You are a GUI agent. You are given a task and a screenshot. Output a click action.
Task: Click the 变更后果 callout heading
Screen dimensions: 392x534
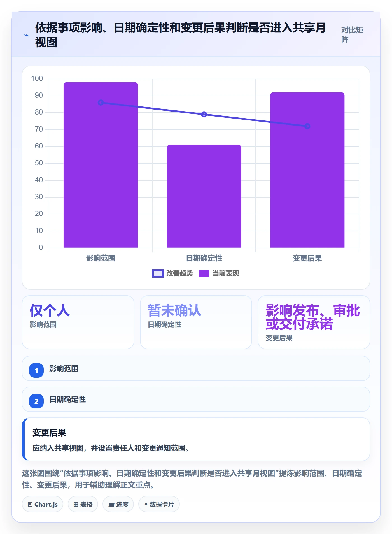coord(49,433)
